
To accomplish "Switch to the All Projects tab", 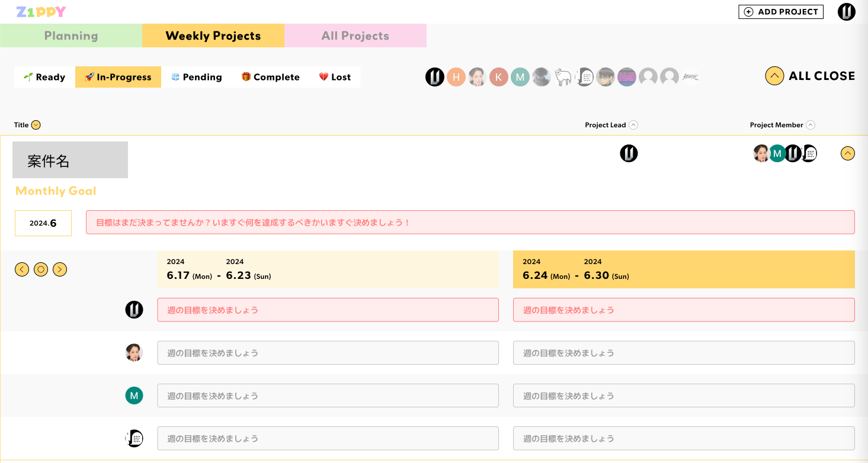I will coord(355,36).
